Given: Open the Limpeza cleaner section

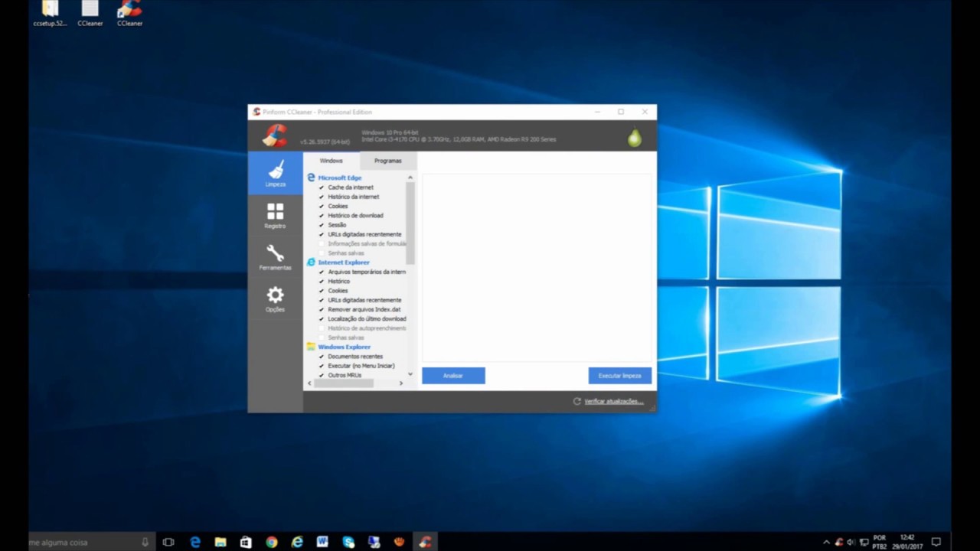Looking at the screenshot, I should pos(276,173).
